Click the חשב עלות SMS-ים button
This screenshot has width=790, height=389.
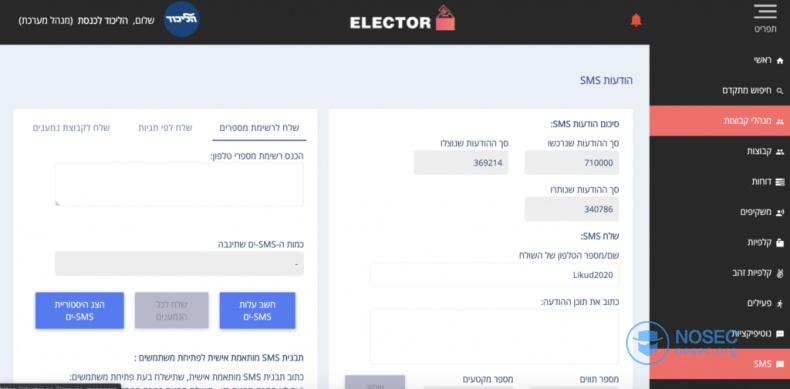click(257, 310)
